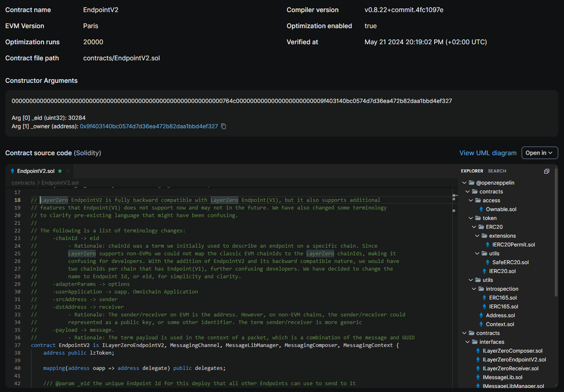The height and width of the screenshot is (392, 564).
Task: Collapse the contracts folder under @openzeppelin
Action: [x=468, y=192]
